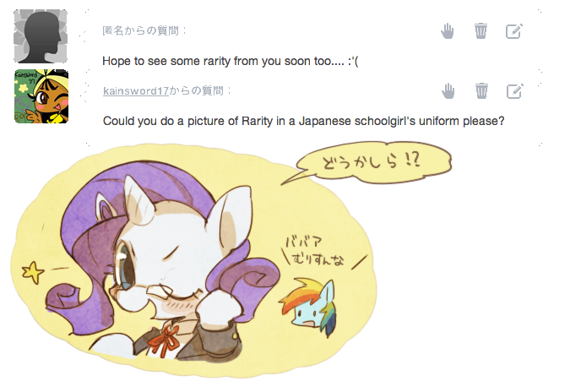Click Rarity's white unicorn horn
The image size is (581, 392).
(x=138, y=200)
